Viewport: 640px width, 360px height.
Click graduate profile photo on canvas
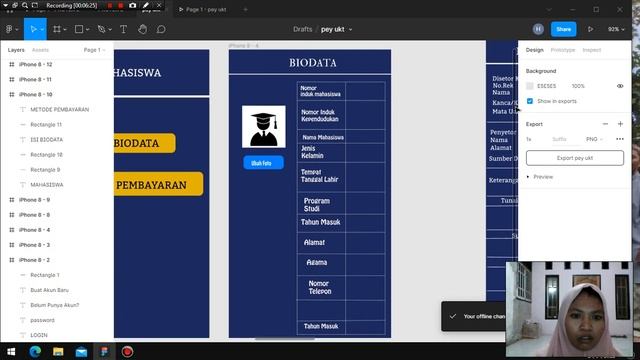264,127
